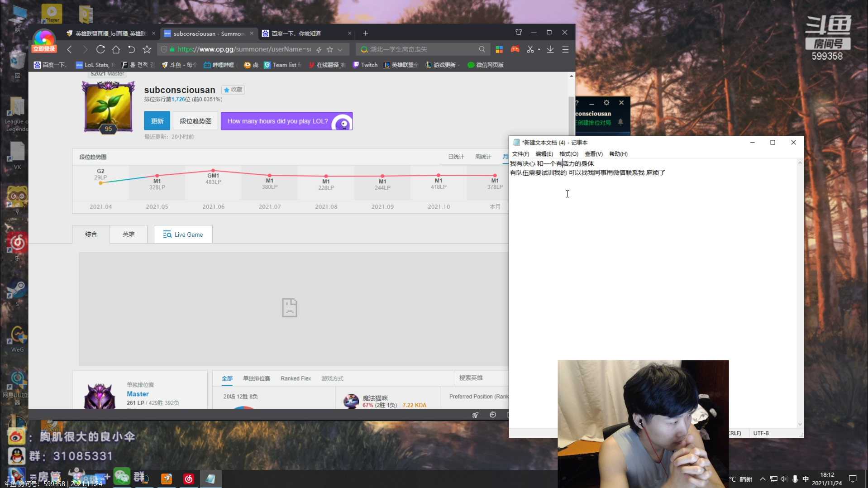Bookmark page with toolbar star icon
Screen dimensions: 868x488
(x=147, y=49)
